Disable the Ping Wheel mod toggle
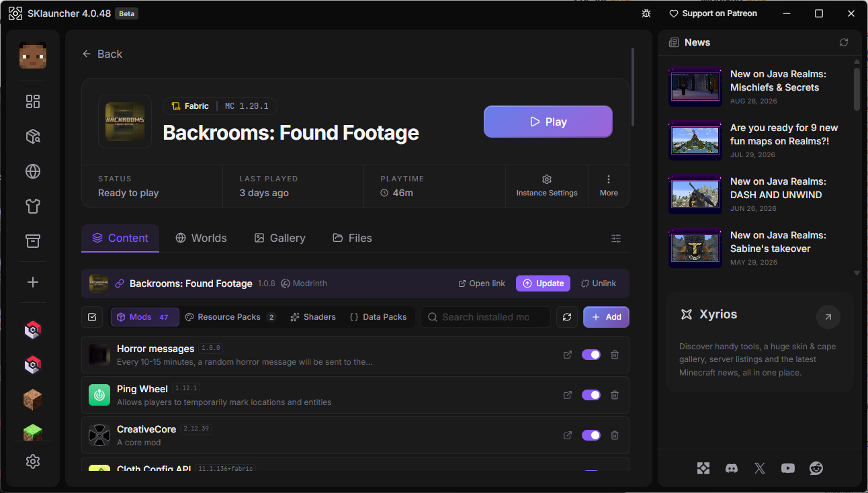This screenshot has width=868, height=493. pos(591,395)
